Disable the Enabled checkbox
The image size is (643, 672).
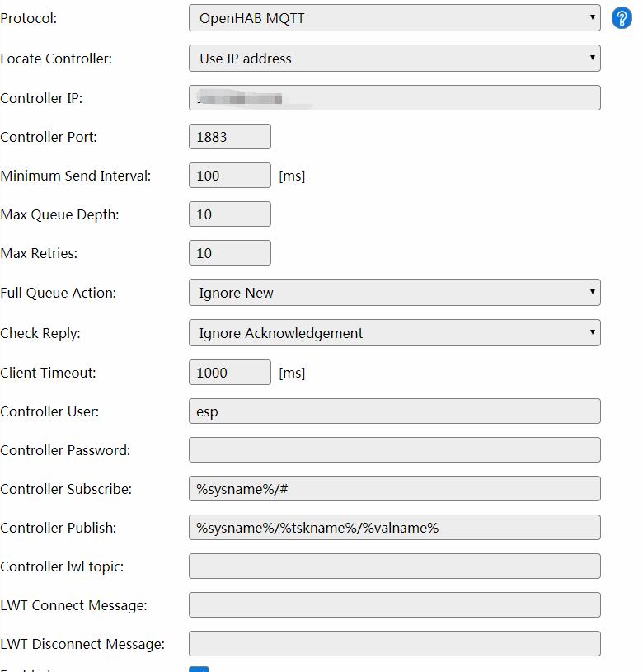click(x=199, y=669)
